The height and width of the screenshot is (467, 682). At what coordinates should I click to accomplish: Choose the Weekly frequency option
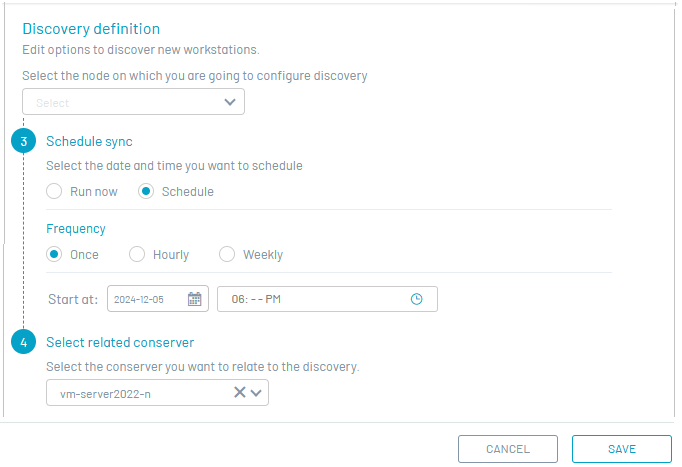click(228, 254)
